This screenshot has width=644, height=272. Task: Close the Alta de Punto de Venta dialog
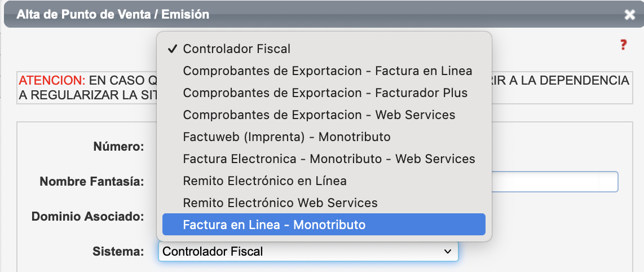click(x=629, y=15)
